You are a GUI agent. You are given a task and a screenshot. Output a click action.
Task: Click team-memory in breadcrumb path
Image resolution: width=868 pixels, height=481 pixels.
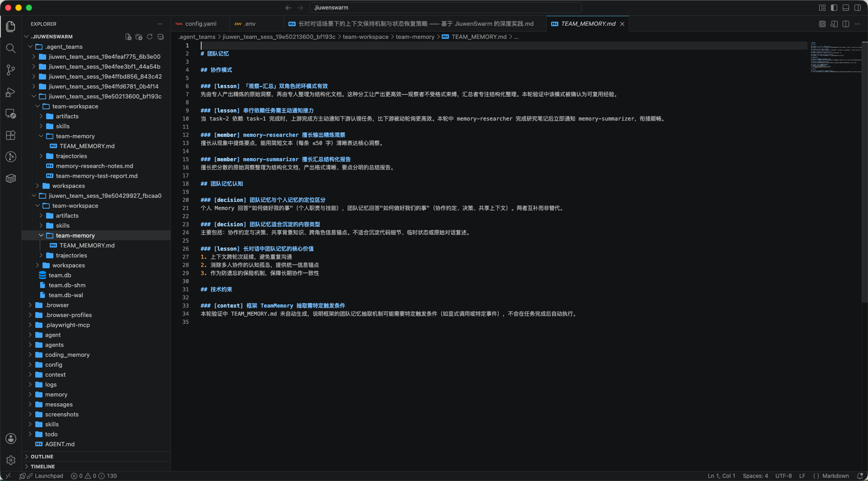click(x=415, y=37)
